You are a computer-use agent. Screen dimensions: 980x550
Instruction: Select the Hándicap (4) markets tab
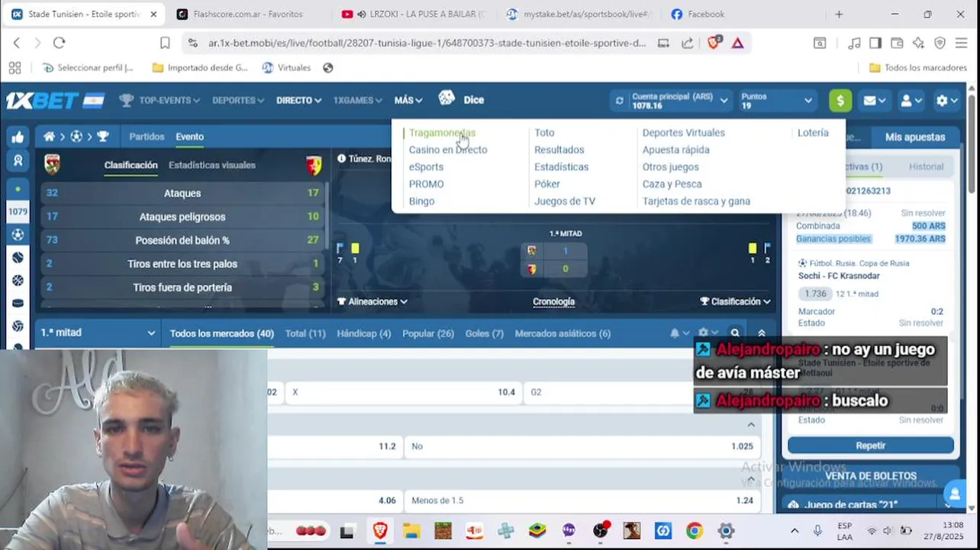pyautogui.click(x=364, y=333)
